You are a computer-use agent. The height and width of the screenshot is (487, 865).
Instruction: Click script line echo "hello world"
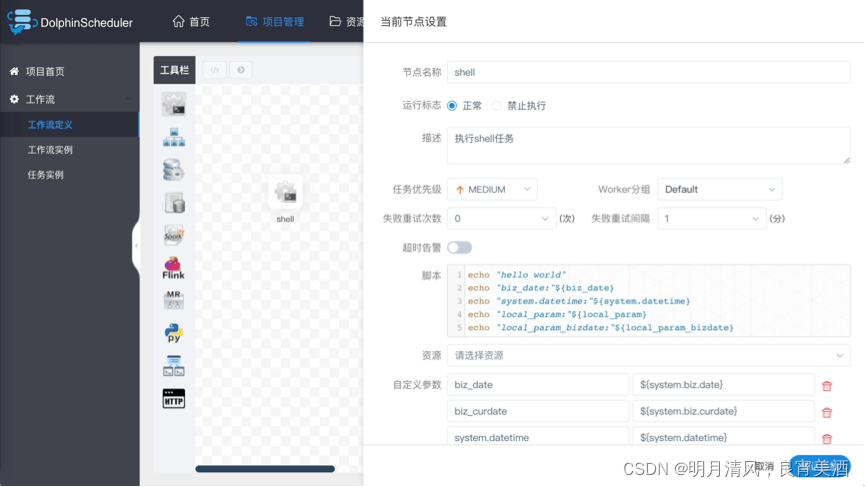click(517, 275)
